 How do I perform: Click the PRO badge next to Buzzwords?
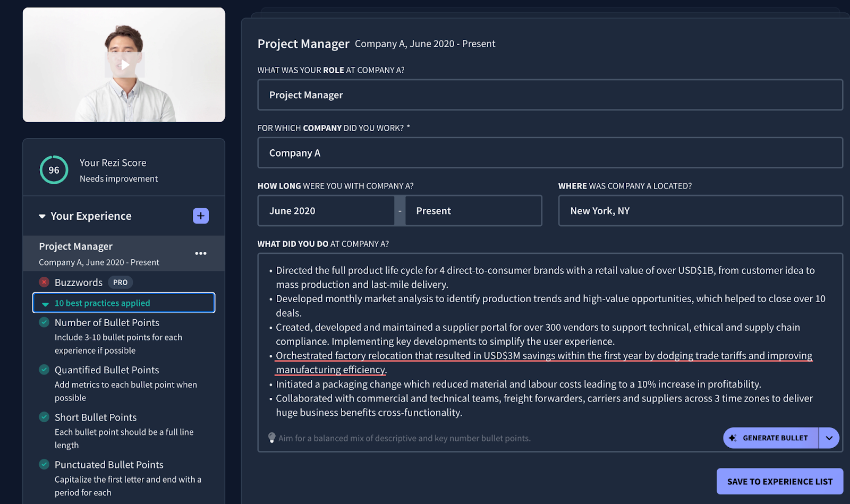120,282
